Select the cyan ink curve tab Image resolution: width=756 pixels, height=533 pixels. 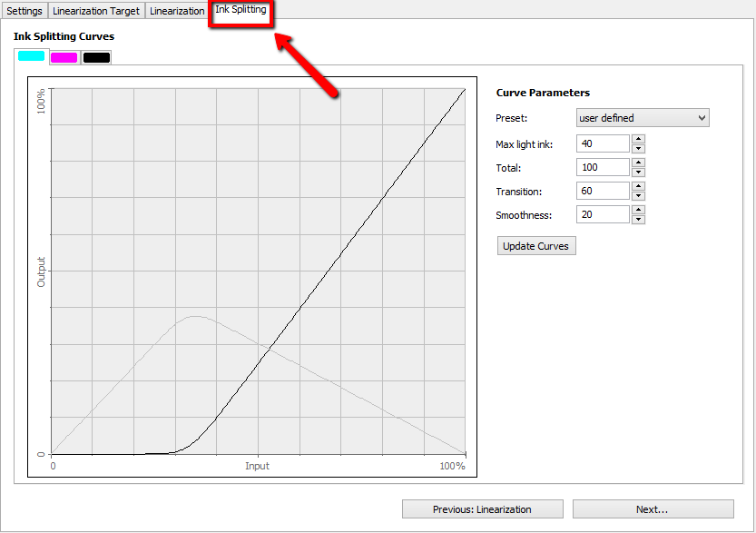pyautogui.click(x=31, y=57)
